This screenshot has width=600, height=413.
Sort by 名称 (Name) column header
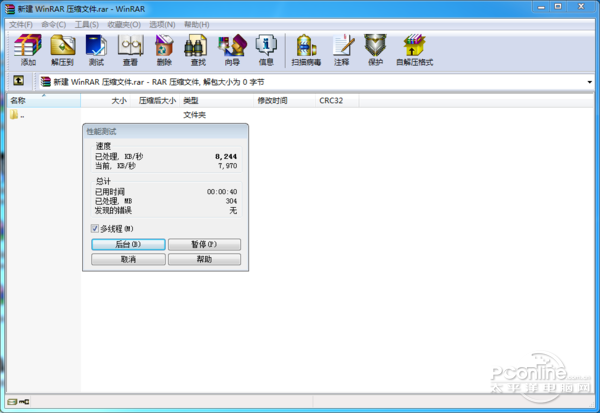click(x=44, y=101)
